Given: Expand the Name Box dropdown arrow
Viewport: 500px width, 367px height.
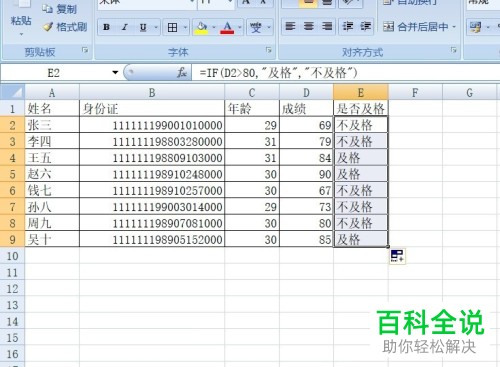Looking at the screenshot, I should 115,73.
